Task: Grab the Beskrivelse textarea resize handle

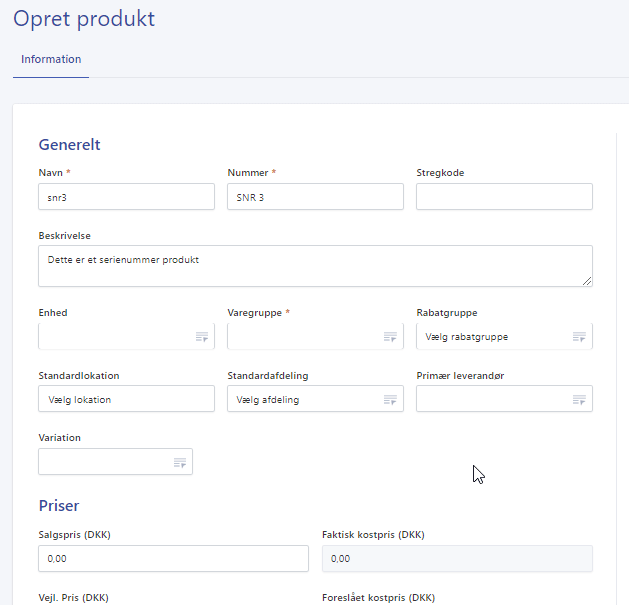Action: click(x=587, y=281)
